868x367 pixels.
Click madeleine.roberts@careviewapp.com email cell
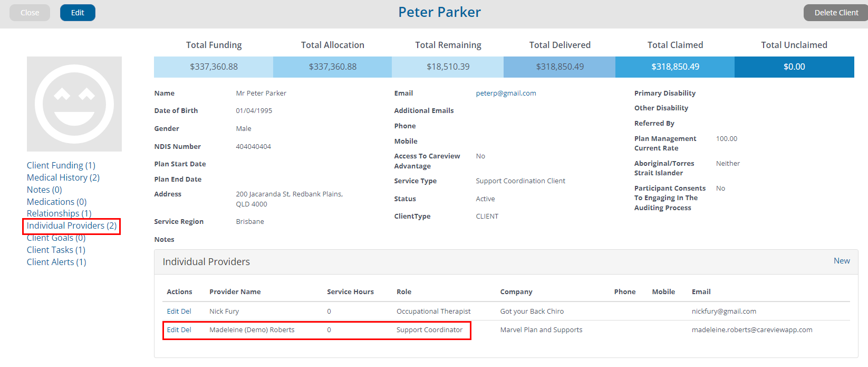coord(752,330)
